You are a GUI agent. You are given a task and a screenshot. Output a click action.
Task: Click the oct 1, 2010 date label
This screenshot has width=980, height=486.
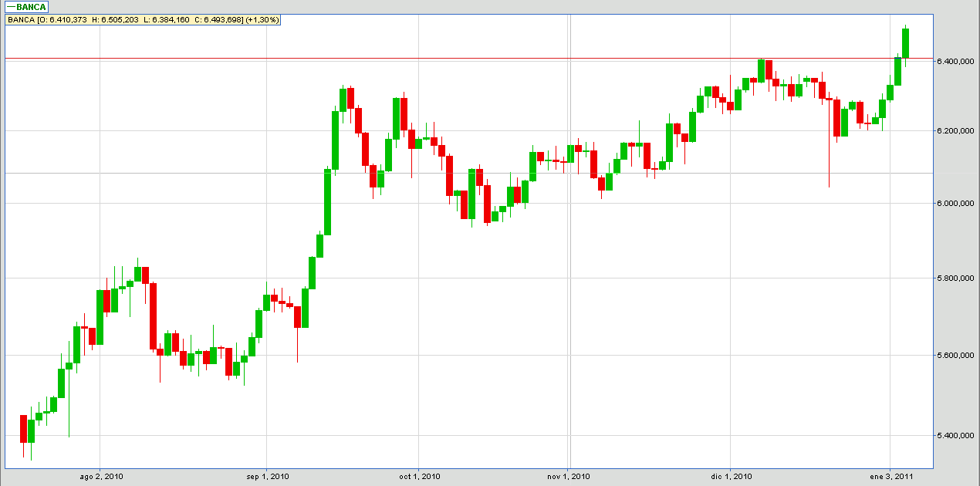click(418, 477)
